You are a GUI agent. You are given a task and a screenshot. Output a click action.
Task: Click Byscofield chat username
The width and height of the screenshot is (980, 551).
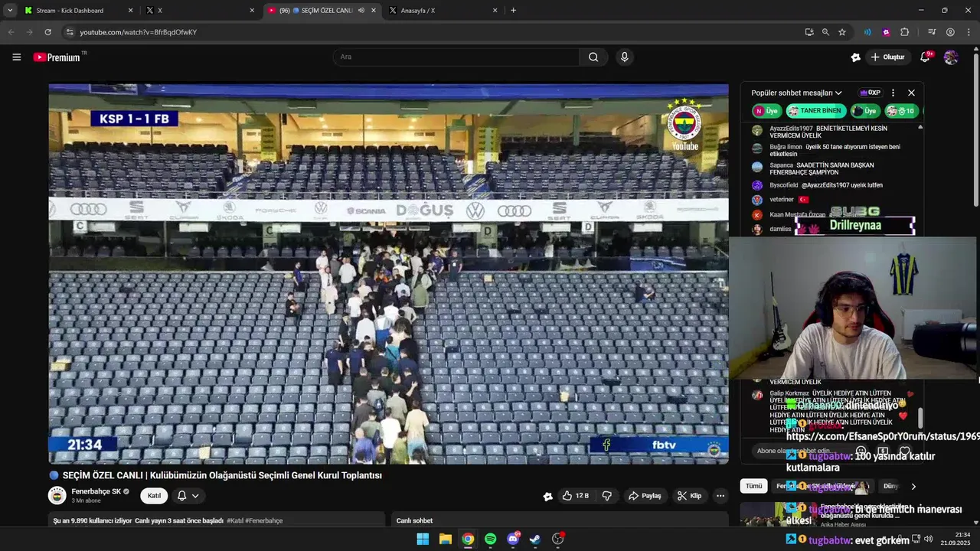784,185
